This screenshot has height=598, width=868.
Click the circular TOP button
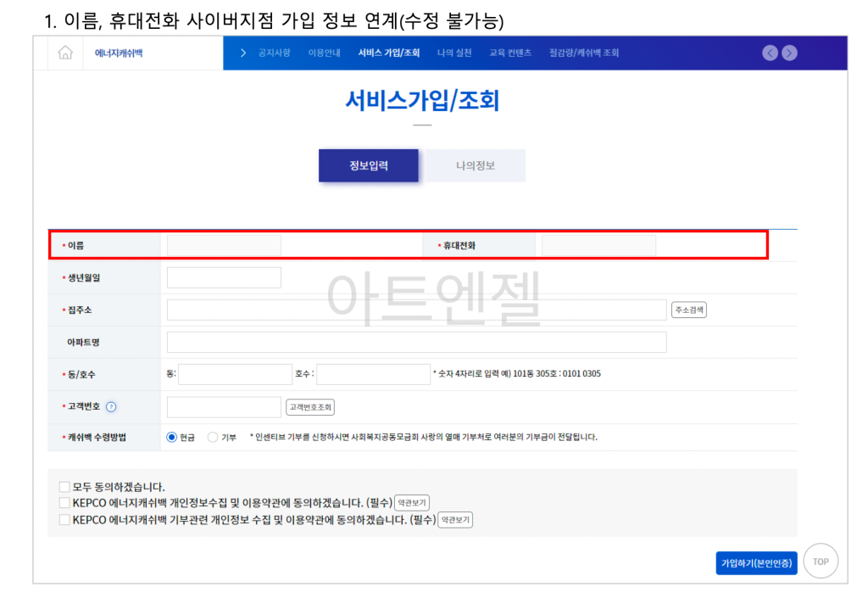(x=820, y=561)
